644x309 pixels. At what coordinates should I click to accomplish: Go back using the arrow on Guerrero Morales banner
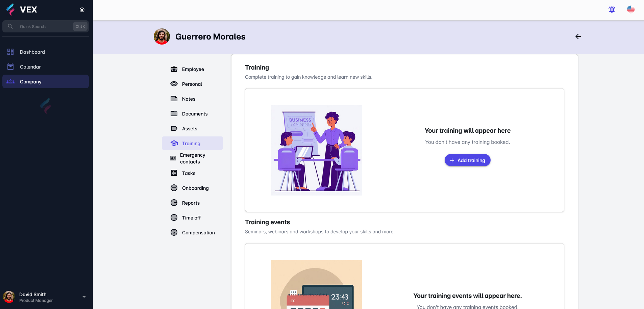tap(578, 36)
